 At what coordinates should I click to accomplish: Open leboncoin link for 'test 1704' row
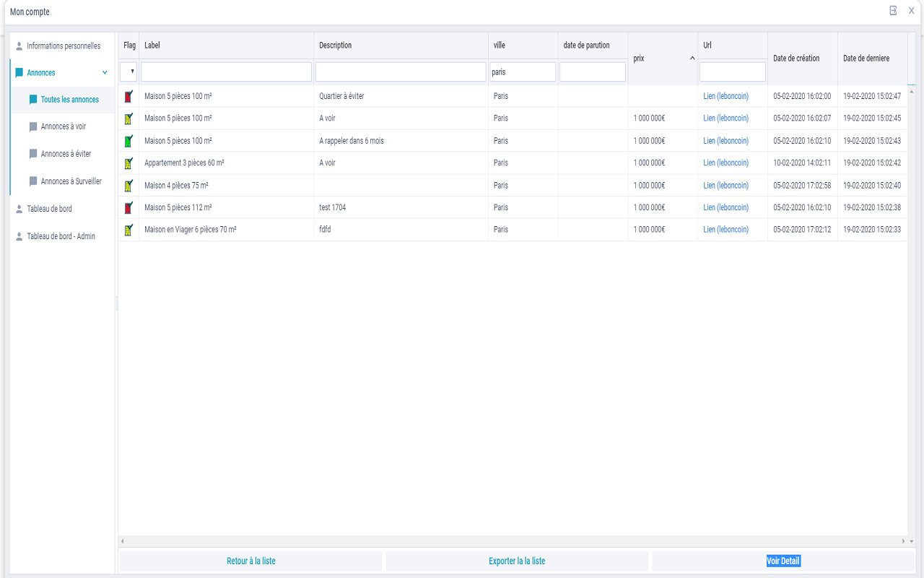pos(725,208)
